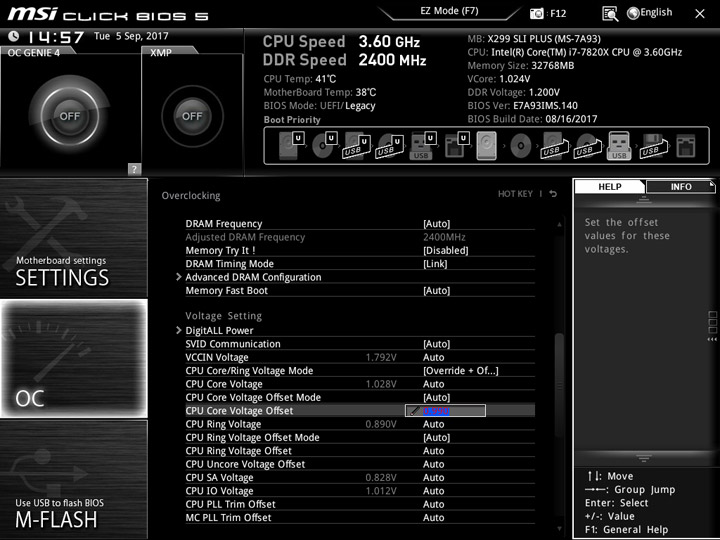
Task: Click the scrollbar up arrow of settings list
Action: coord(559,225)
